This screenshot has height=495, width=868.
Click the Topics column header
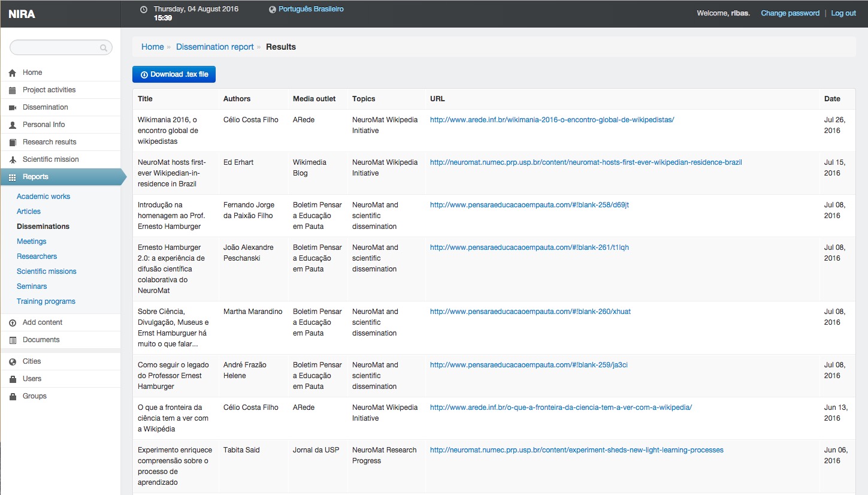pyautogui.click(x=364, y=99)
